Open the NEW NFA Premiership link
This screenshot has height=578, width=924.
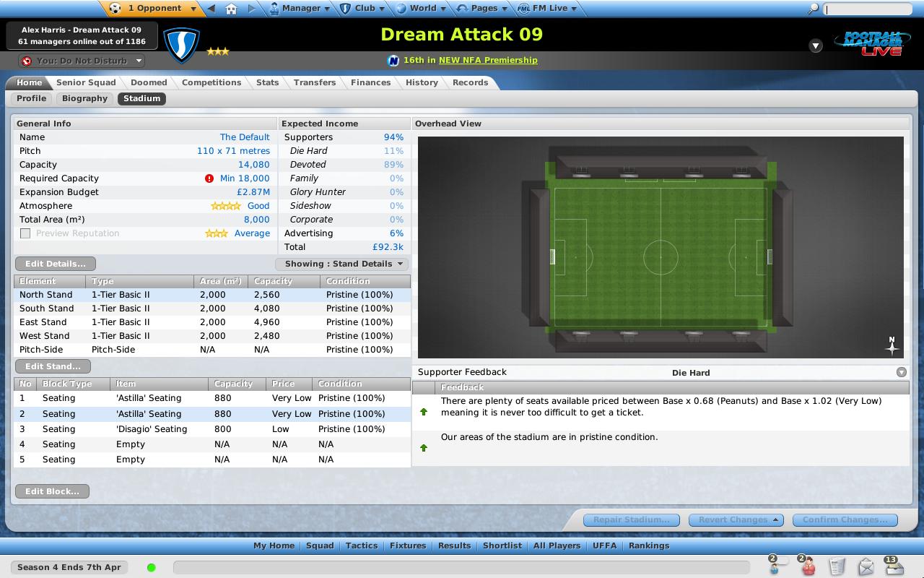click(x=488, y=60)
